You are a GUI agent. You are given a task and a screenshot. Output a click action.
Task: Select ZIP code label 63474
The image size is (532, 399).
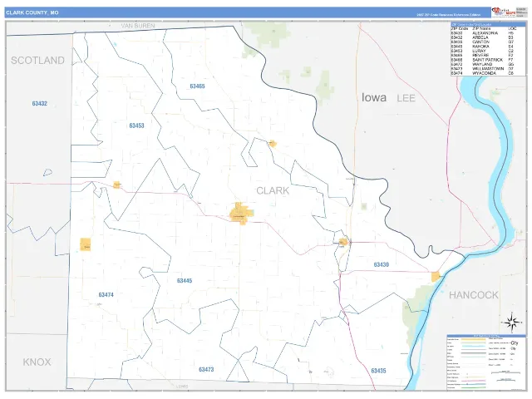pos(106,295)
